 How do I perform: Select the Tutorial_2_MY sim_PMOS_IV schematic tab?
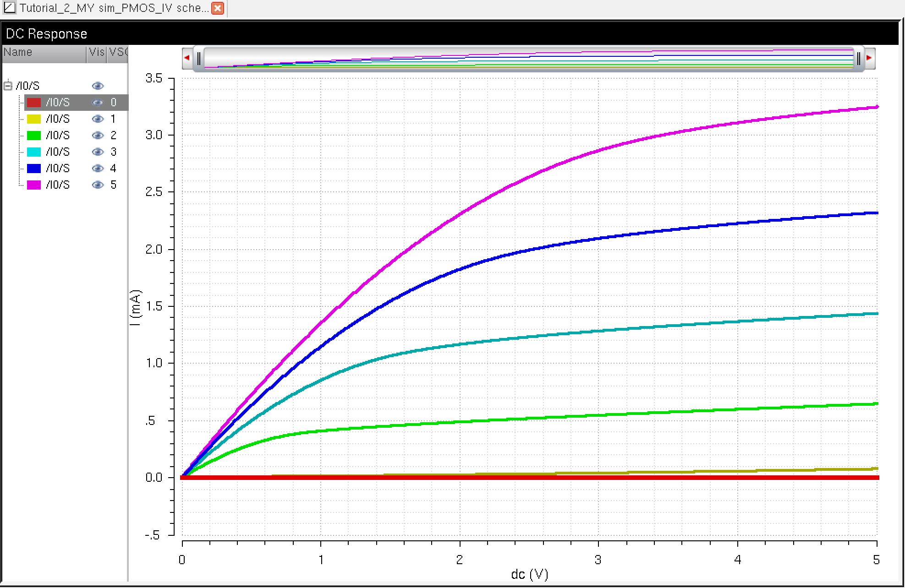tap(113, 8)
